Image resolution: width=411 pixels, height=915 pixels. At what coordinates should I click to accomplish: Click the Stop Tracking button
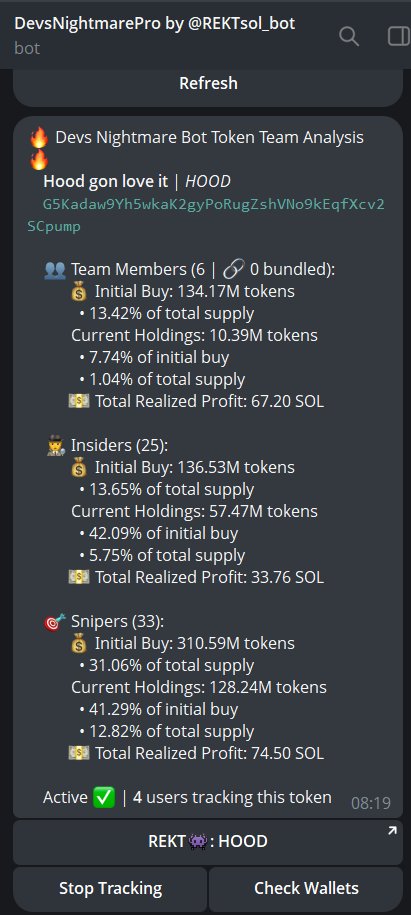point(110,889)
